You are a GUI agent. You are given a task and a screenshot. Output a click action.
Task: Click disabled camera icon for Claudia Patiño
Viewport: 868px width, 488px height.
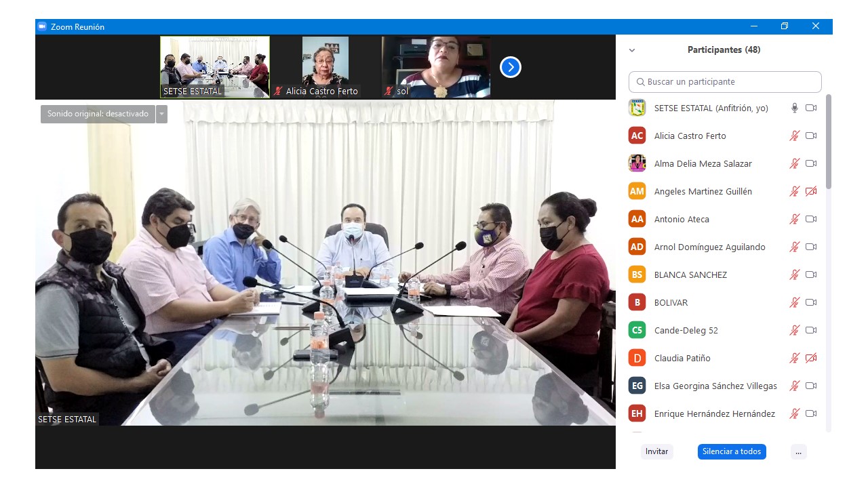coord(811,358)
